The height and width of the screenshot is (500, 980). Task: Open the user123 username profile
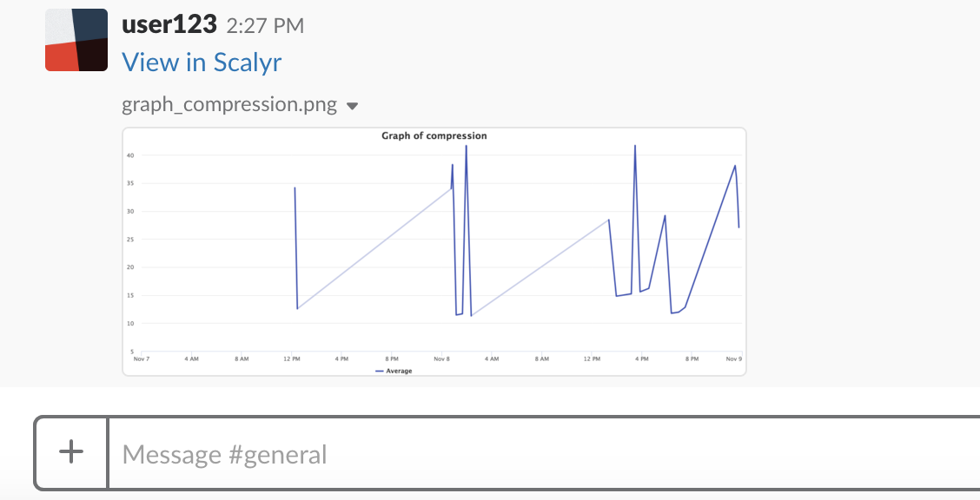[x=169, y=24]
